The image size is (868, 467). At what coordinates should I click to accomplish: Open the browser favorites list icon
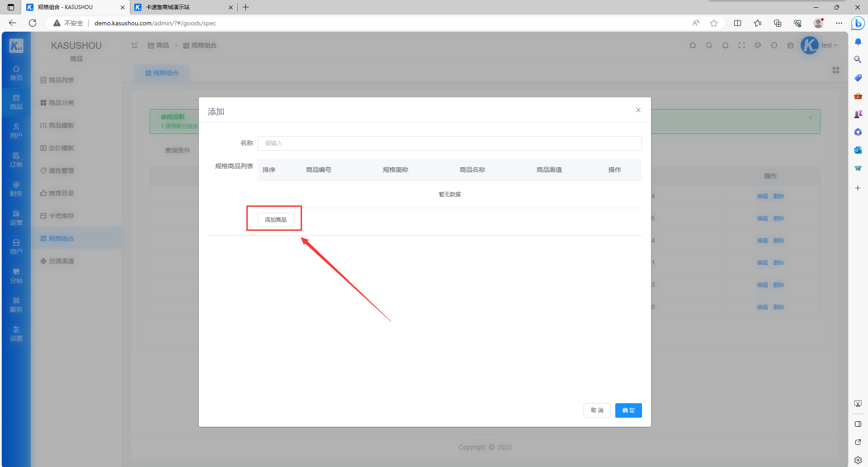(758, 23)
